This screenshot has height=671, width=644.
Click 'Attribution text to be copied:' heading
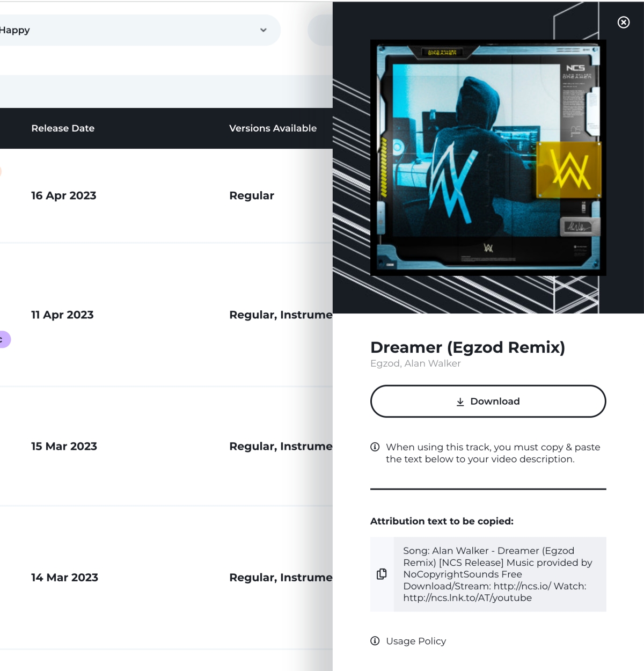[x=442, y=521]
